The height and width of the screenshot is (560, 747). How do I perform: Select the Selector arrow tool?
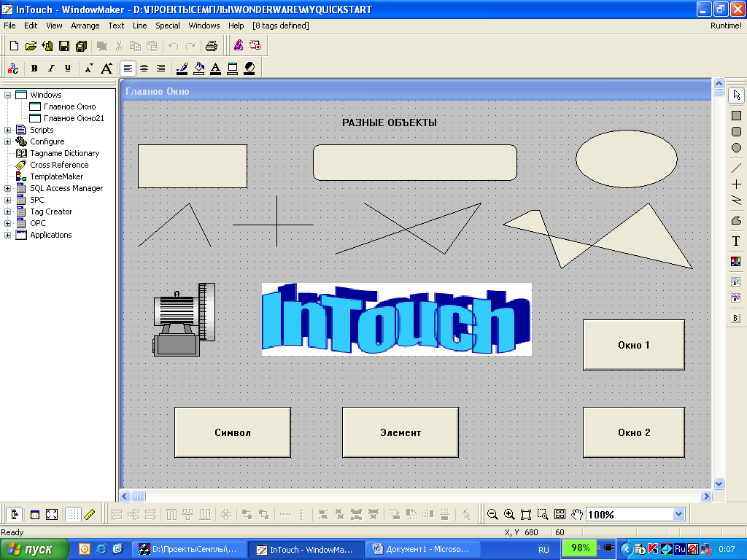(736, 95)
